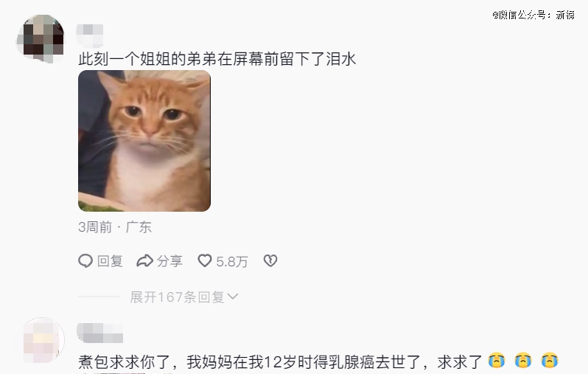This screenshot has height=374, width=588.
Task: Click the 5.8万 like count
Action: pos(232,261)
